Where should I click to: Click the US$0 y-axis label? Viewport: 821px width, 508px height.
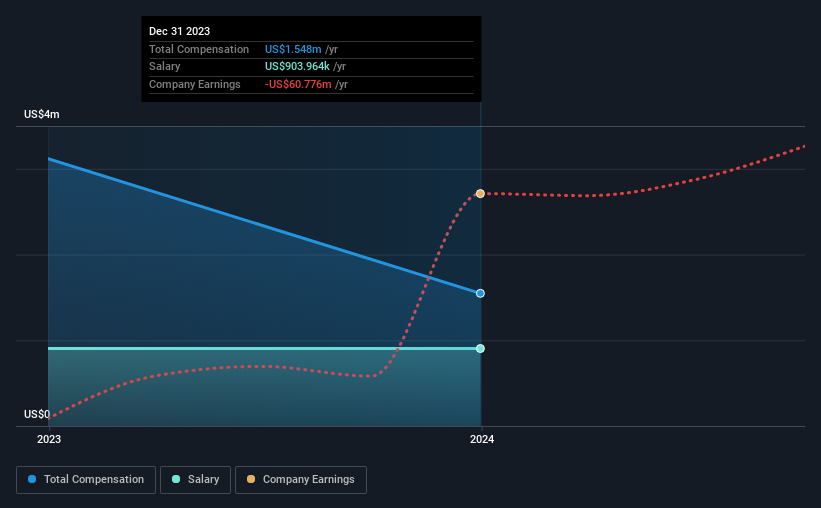click(37, 414)
